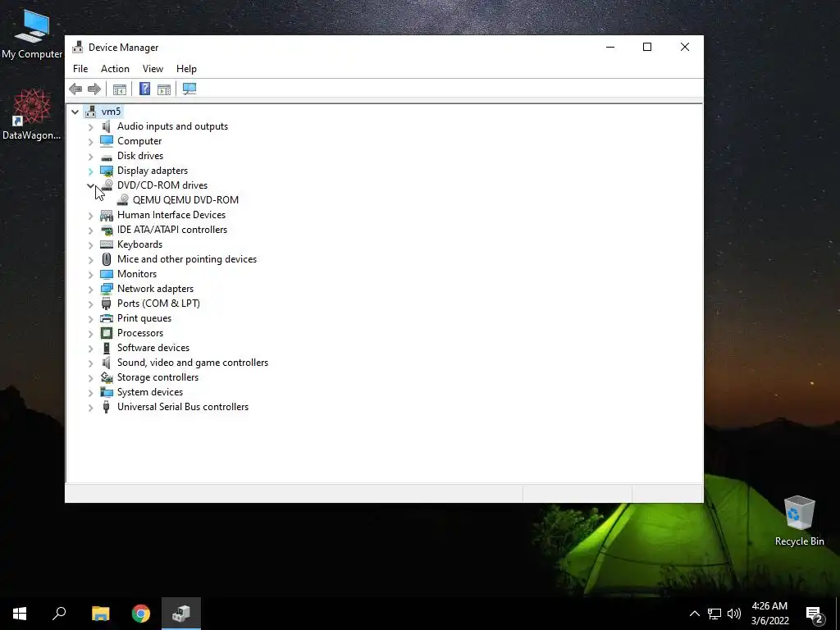Click the Human Interface Devices icon

(x=107, y=215)
